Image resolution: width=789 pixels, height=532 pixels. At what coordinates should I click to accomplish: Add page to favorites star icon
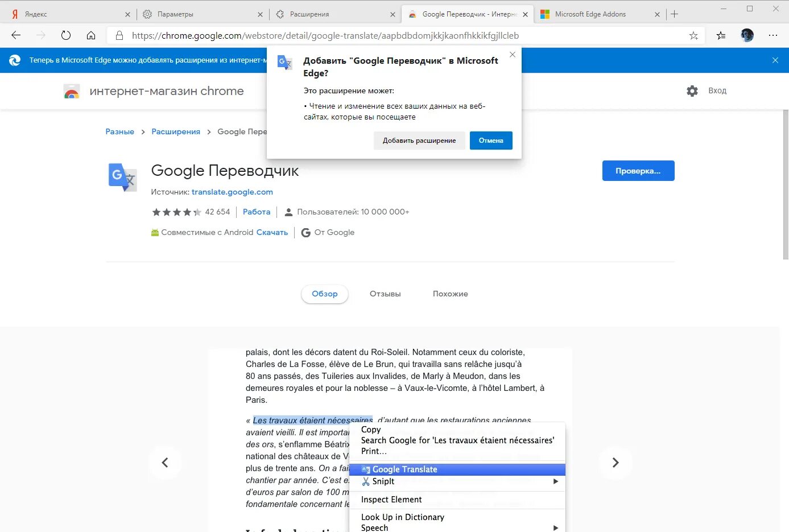click(693, 35)
